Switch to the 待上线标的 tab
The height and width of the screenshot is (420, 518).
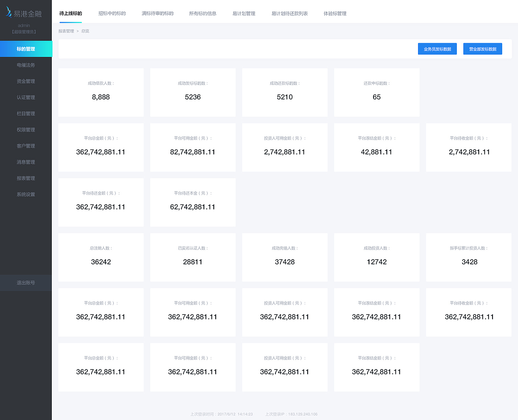click(x=70, y=13)
